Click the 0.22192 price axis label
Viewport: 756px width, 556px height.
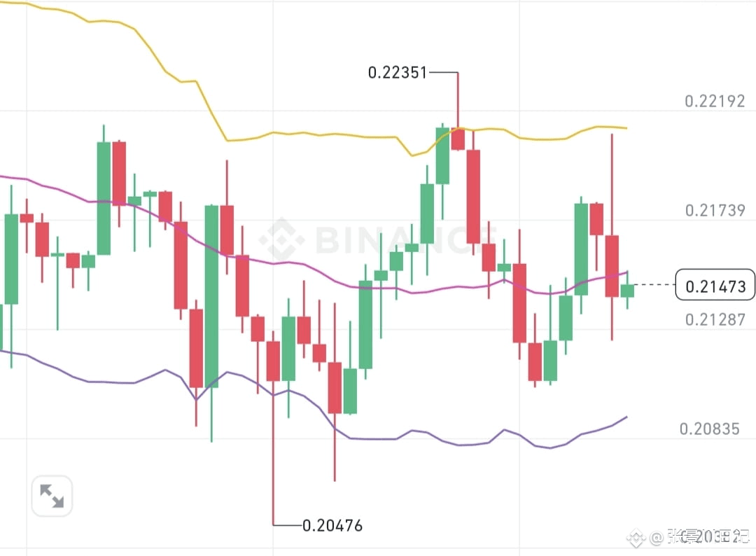pyautogui.click(x=713, y=101)
